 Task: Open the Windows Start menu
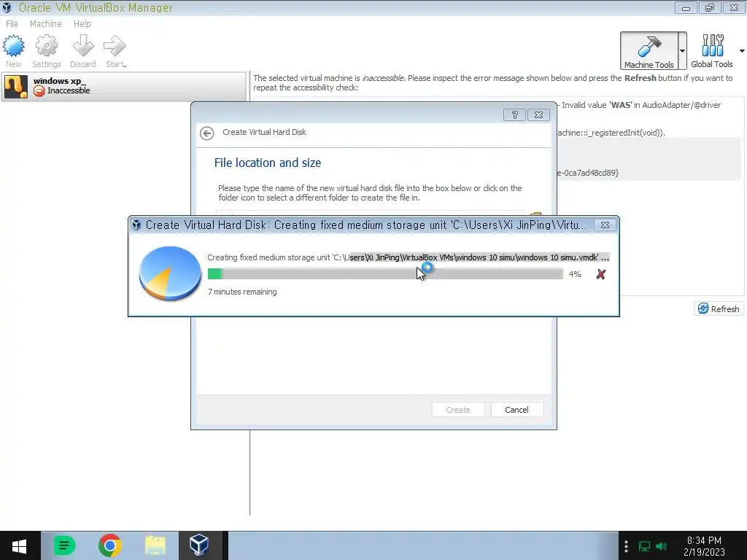point(19,545)
